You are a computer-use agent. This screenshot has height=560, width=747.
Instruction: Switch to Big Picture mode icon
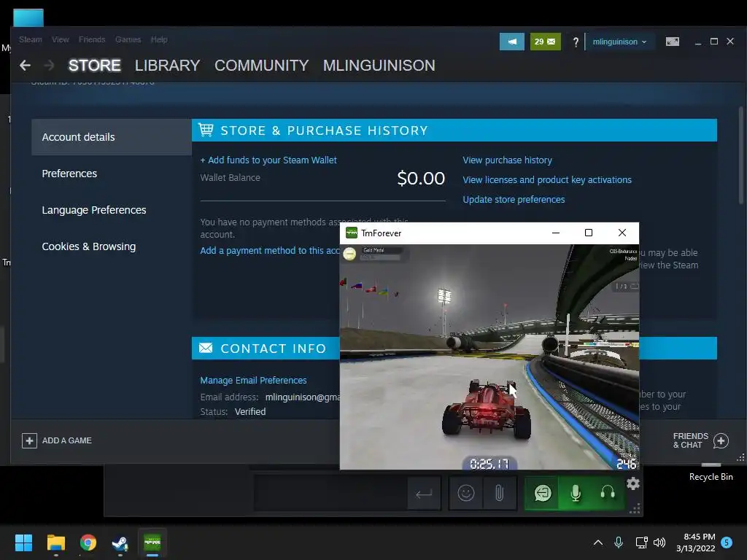[672, 42]
